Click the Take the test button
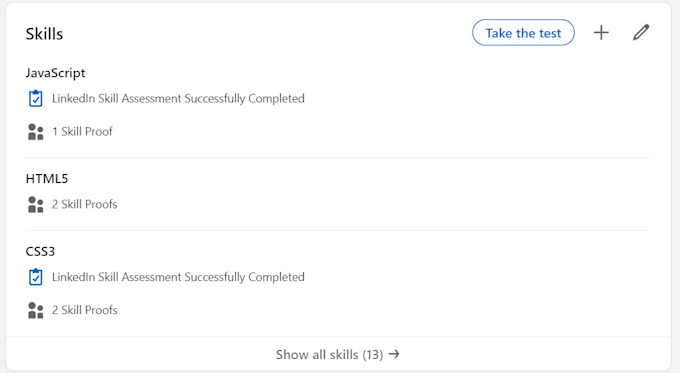This screenshot has width=680, height=373. click(523, 33)
